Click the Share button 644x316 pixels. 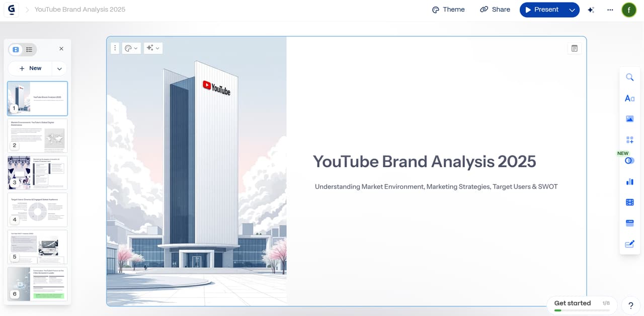tap(495, 10)
